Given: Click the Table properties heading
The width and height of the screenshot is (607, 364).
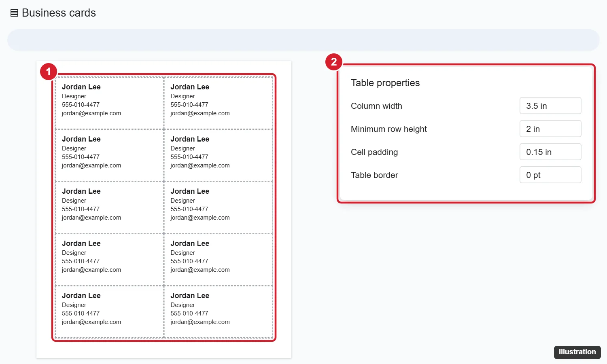Looking at the screenshot, I should pos(385,83).
